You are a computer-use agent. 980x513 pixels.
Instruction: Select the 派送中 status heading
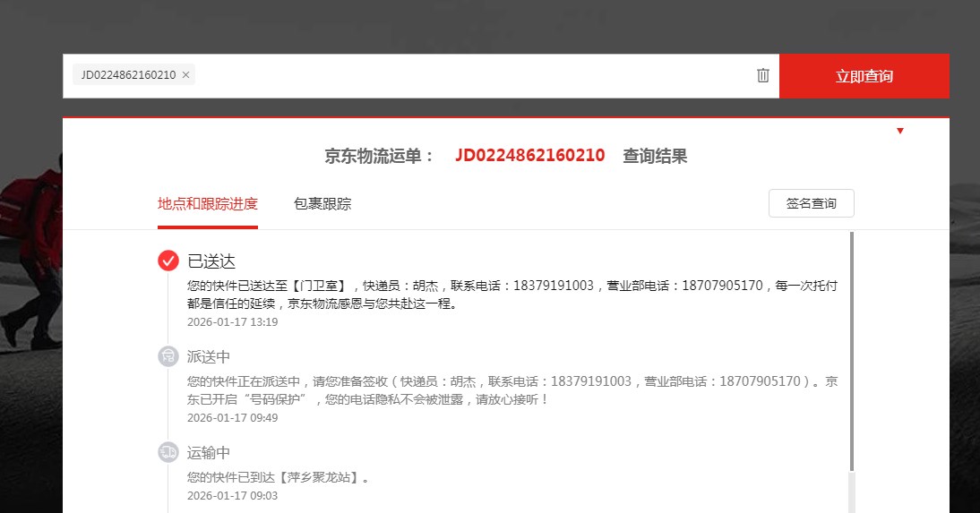[x=209, y=357]
